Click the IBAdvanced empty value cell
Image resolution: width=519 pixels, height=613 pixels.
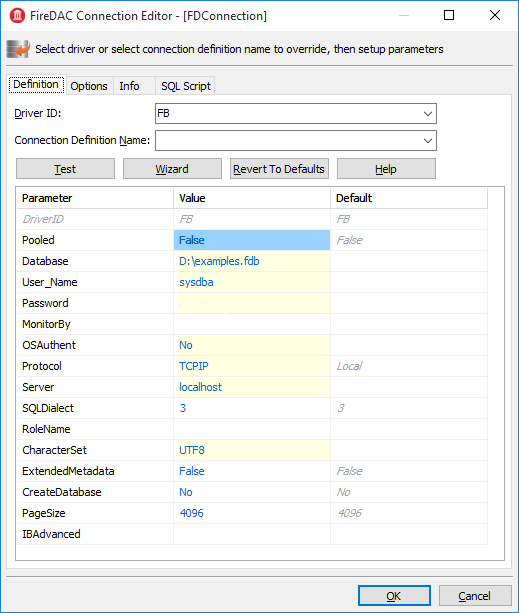pyautogui.click(x=252, y=534)
